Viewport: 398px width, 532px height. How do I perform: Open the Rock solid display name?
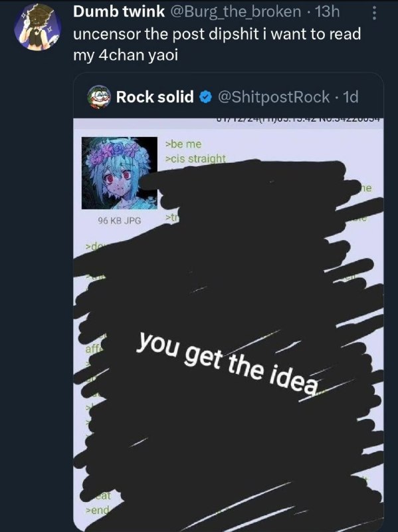(x=155, y=96)
